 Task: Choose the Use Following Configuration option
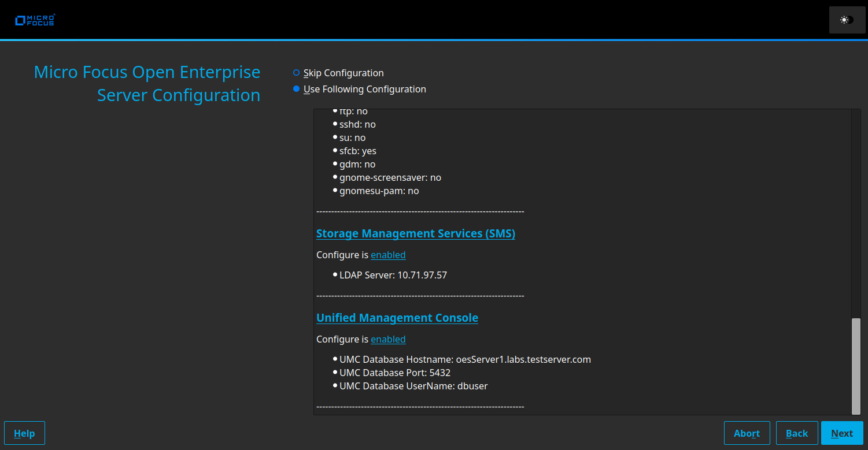tap(297, 89)
